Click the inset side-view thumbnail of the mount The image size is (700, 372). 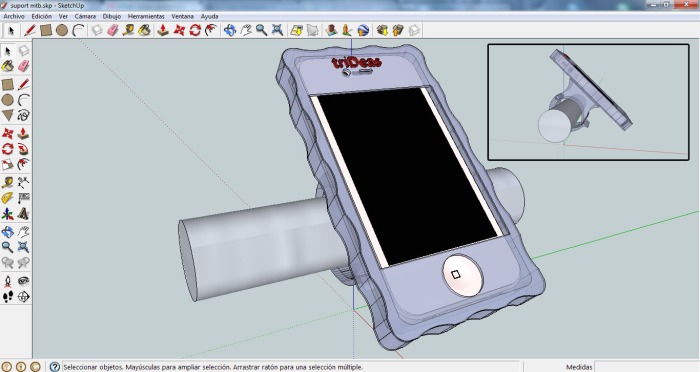588,102
